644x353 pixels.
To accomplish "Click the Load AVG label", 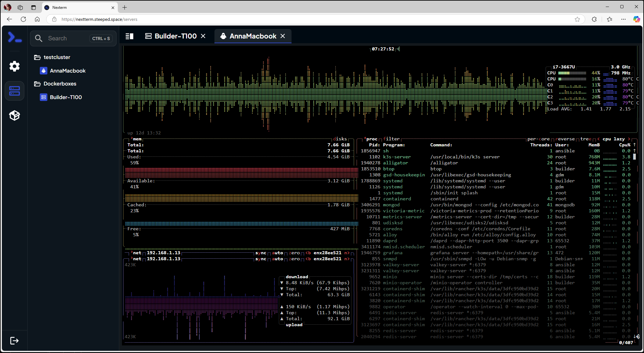I will point(559,109).
